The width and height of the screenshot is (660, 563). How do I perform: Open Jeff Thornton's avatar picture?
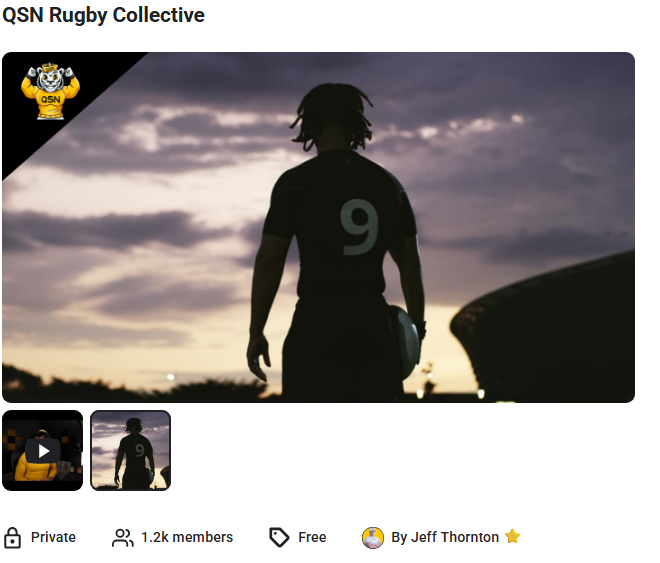373,538
